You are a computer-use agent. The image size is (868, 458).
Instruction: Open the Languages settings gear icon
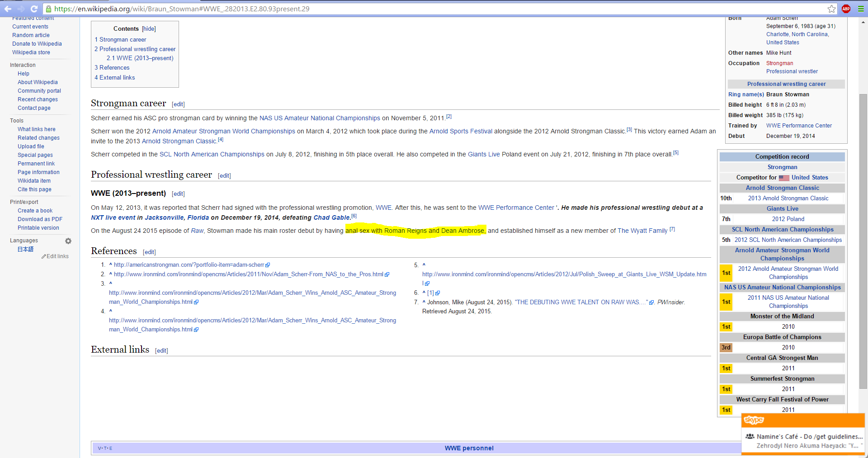point(68,241)
